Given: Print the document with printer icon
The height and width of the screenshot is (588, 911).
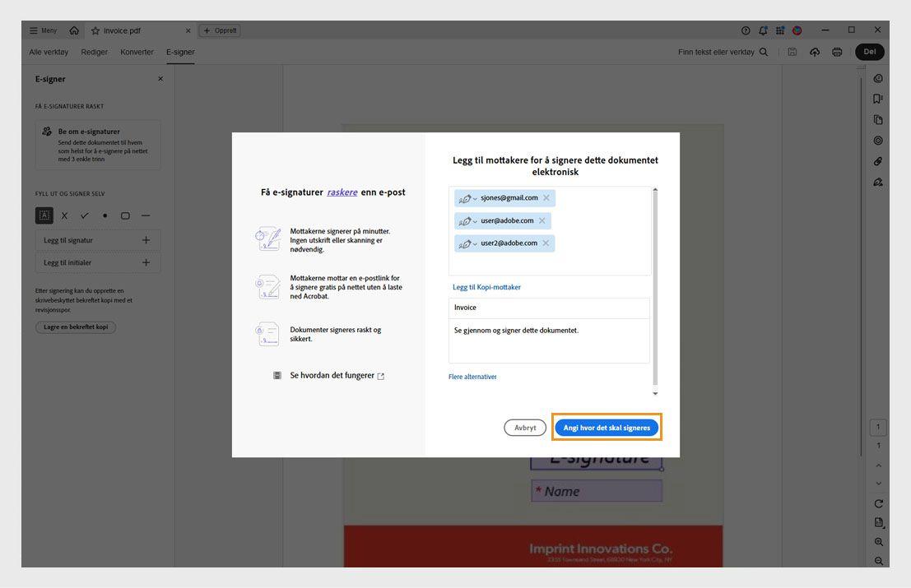Looking at the screenshot, I should 837,53.
